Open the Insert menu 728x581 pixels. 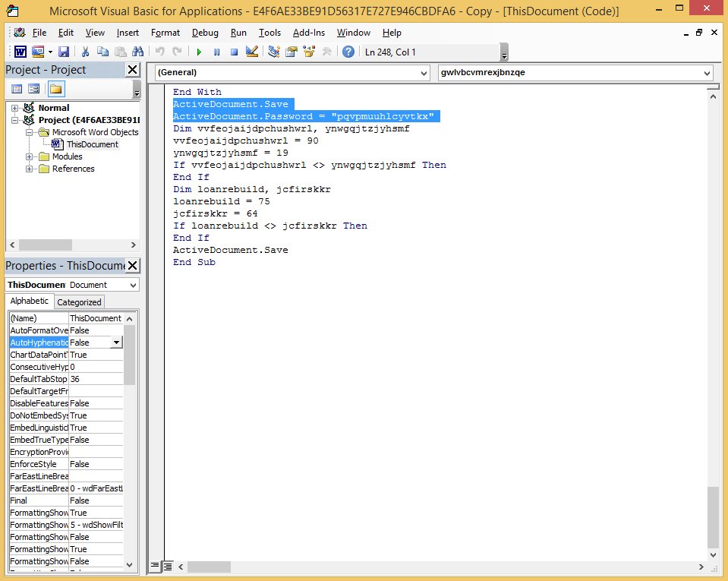[128, 33]
